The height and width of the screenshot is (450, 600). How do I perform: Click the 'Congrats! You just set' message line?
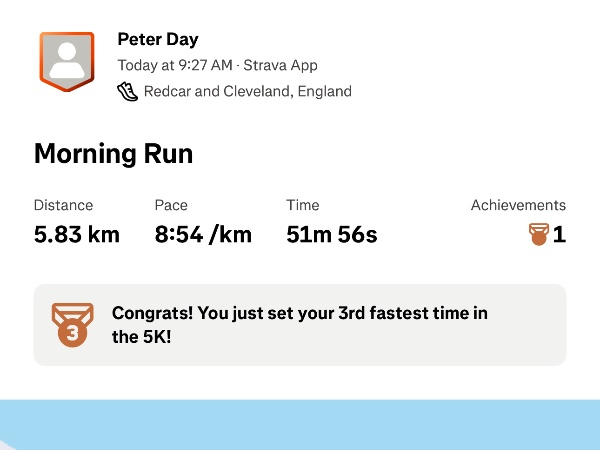point(300,313)
